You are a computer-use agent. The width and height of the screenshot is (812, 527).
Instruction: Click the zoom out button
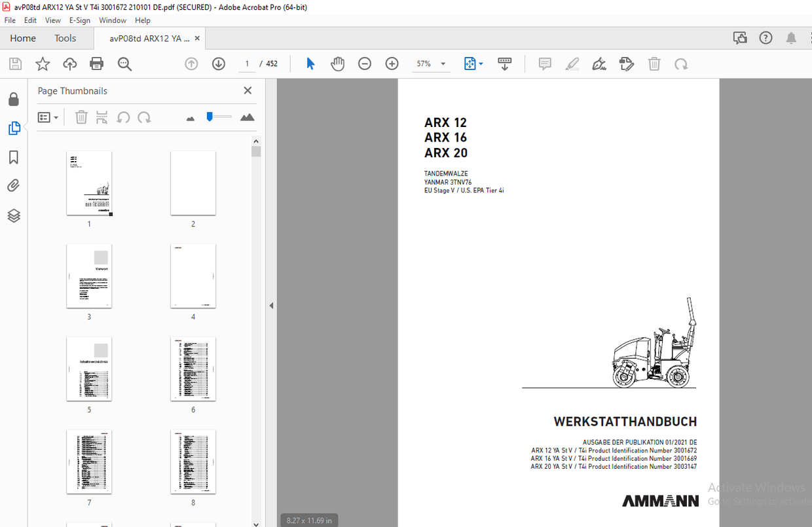coord(365,64)
